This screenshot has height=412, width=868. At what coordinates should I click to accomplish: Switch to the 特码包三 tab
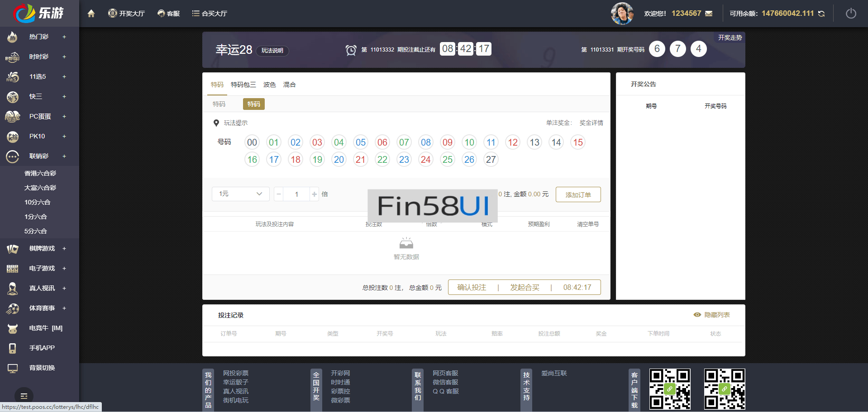[x=243, y=85]
